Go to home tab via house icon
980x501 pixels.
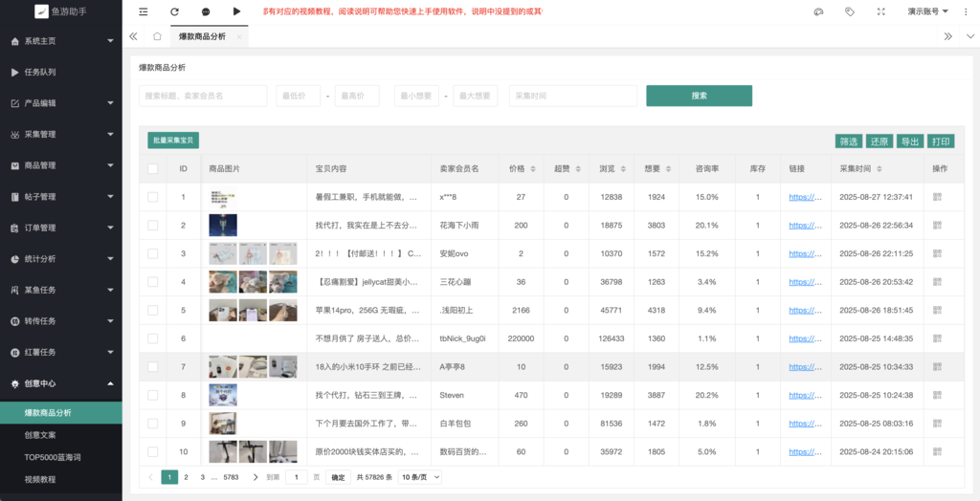(157, 36)
